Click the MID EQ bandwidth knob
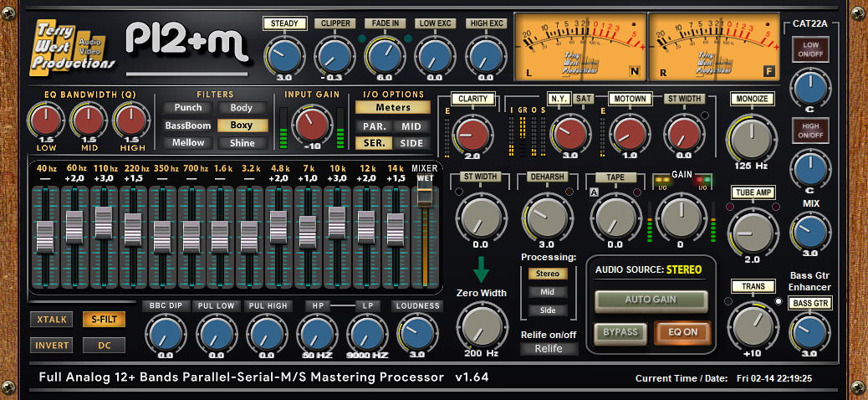 coord(88,121)
